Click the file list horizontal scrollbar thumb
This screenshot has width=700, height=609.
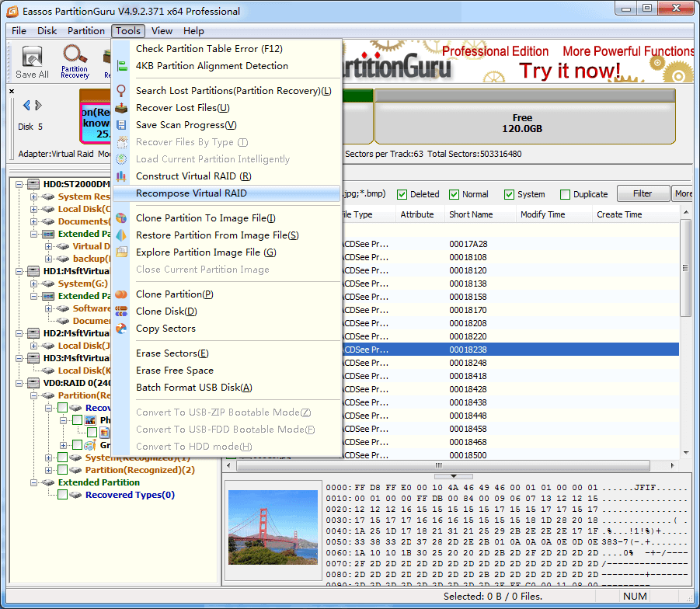[x=443, y=465]
